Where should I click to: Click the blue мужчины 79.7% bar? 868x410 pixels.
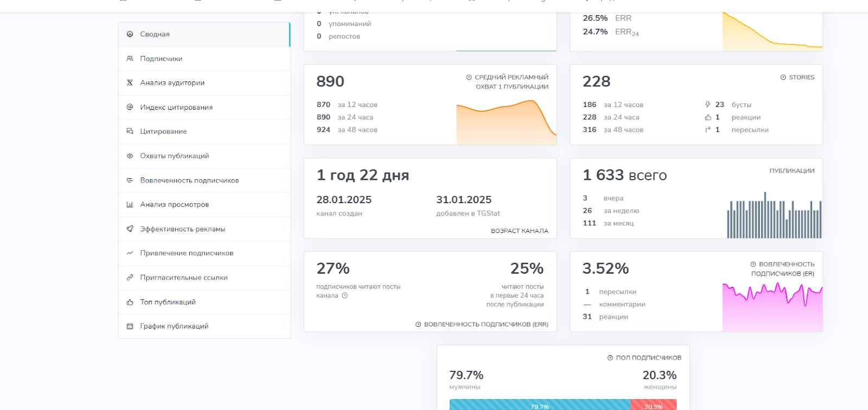[540, 405]
